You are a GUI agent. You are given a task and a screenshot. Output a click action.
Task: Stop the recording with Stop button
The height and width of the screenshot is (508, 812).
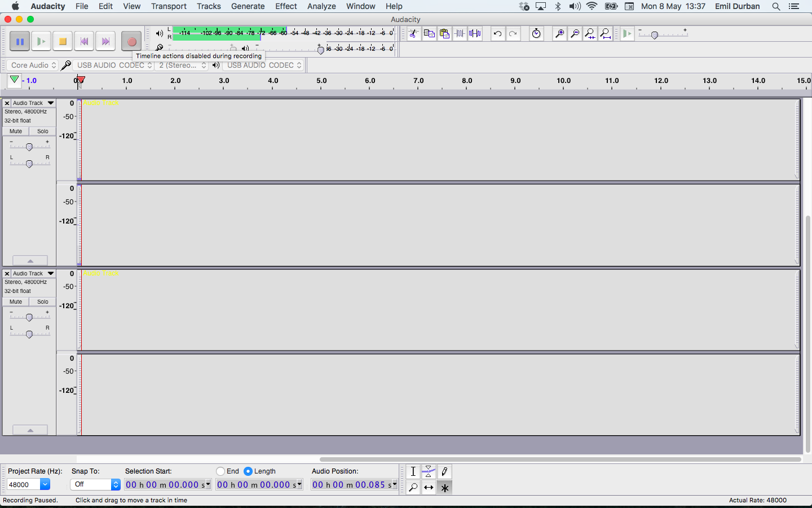63,41
